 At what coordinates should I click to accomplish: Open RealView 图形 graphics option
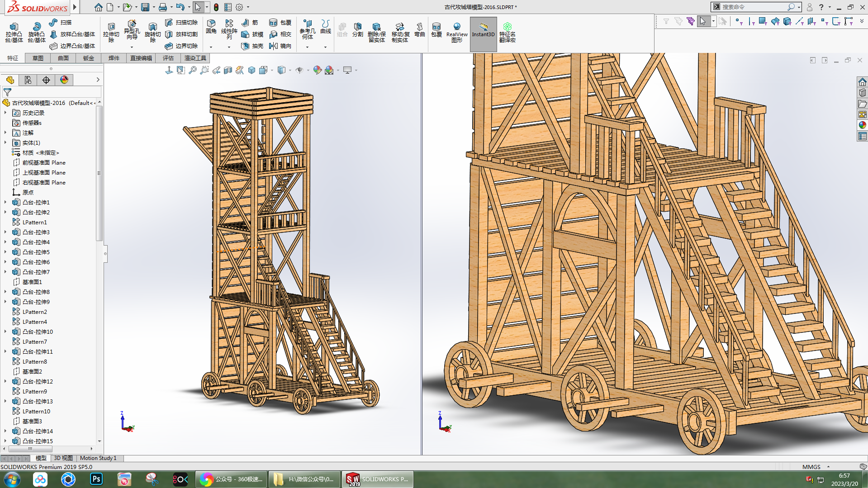(x=457, y=33)
